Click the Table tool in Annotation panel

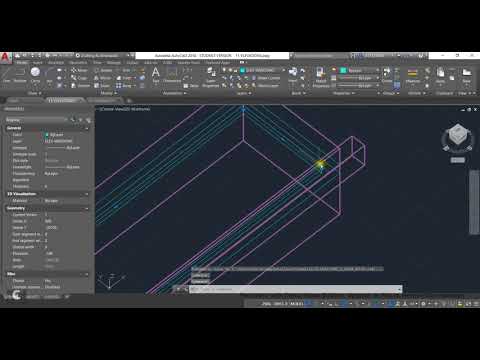pos(191,86)
